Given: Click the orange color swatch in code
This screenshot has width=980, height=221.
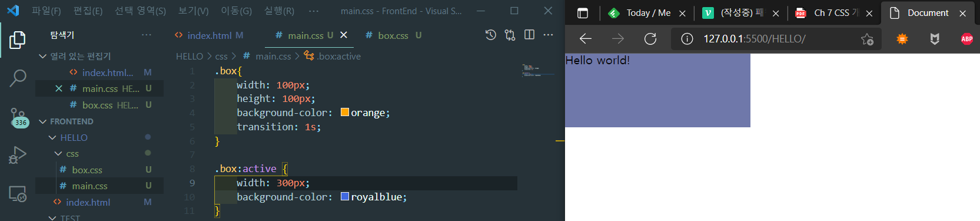Looking at the screenshot, I should click(x=345, y=112).
